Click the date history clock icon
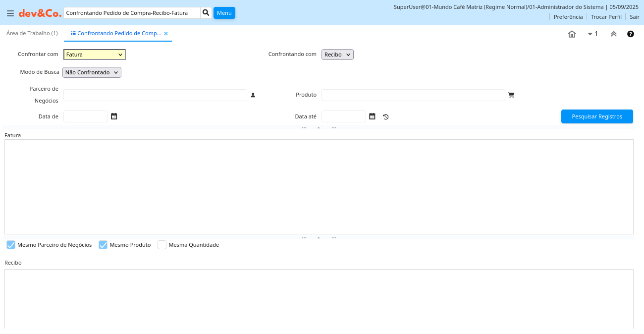Screen dimensions: 644x334 click(x=386, y=117)
